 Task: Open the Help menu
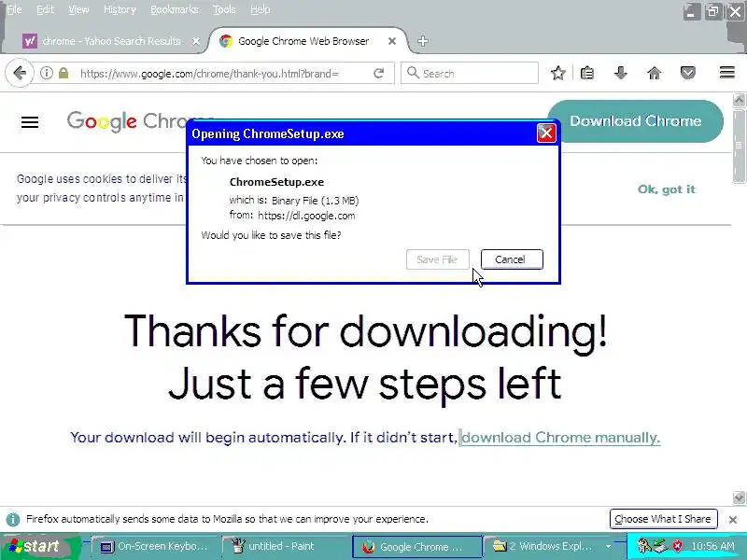(x=261, y=9)
